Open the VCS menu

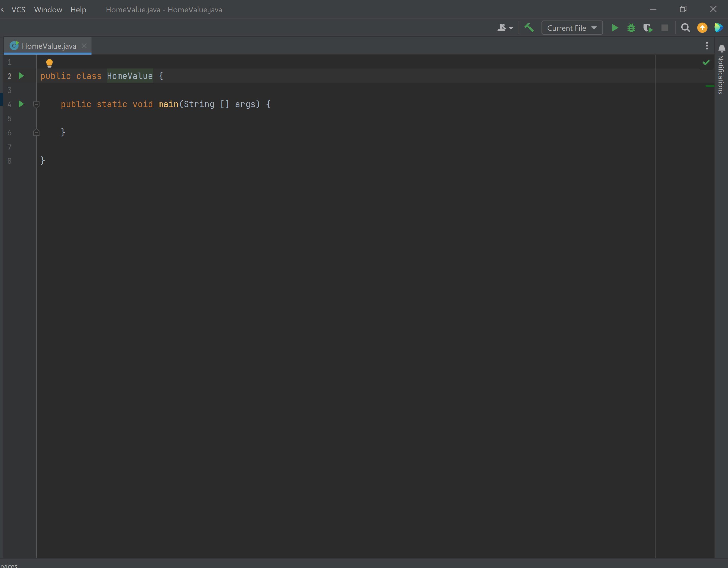point(18,10)
